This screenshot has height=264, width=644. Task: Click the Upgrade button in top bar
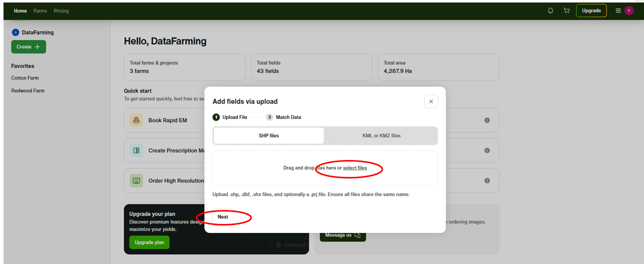(x=591, y=10)
